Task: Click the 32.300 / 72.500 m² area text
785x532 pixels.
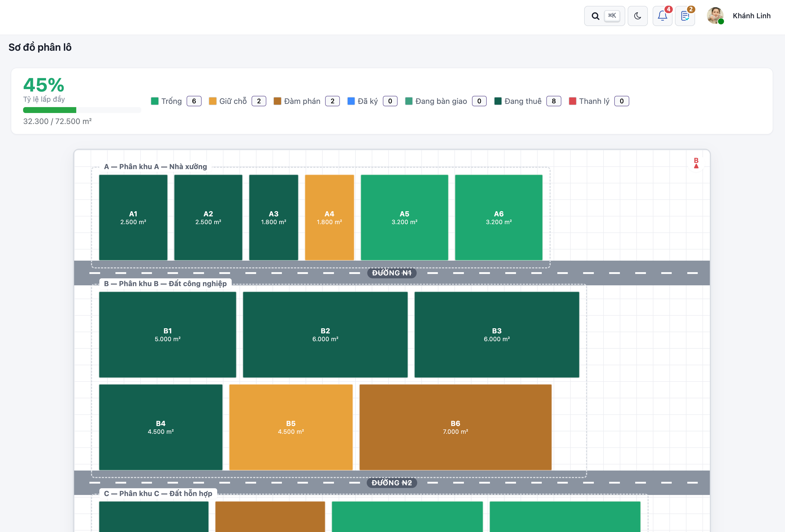Action: (x=57, y=121)
